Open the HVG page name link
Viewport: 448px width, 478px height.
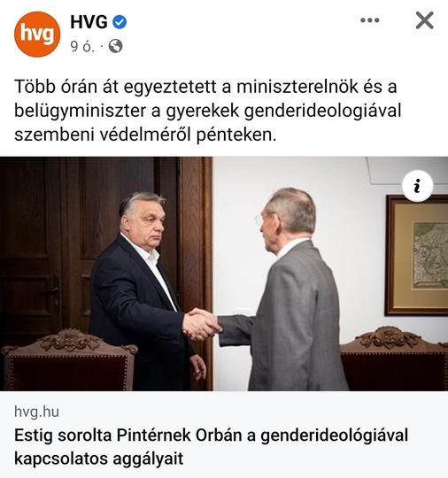tap(89, 22)
